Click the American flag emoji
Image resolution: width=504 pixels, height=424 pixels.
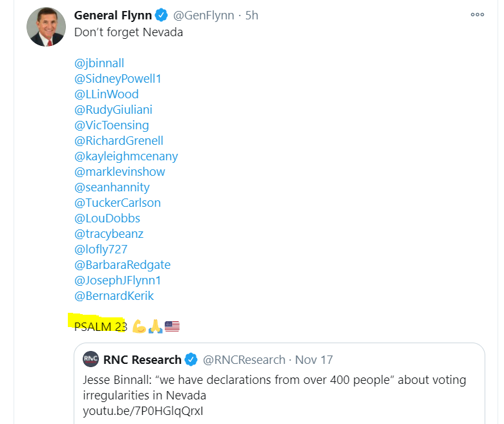click(172, 326)
